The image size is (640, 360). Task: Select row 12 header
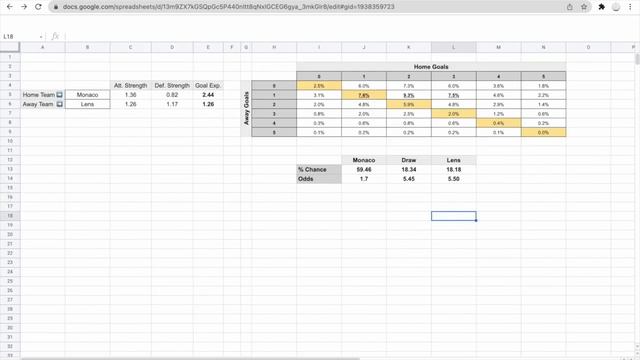[x=10, y=160]
